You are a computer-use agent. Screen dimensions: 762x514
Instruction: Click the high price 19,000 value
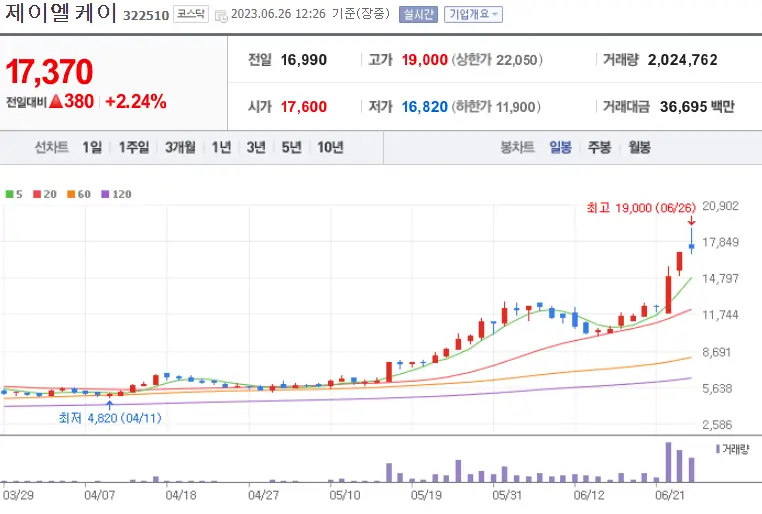coord(424,60)
